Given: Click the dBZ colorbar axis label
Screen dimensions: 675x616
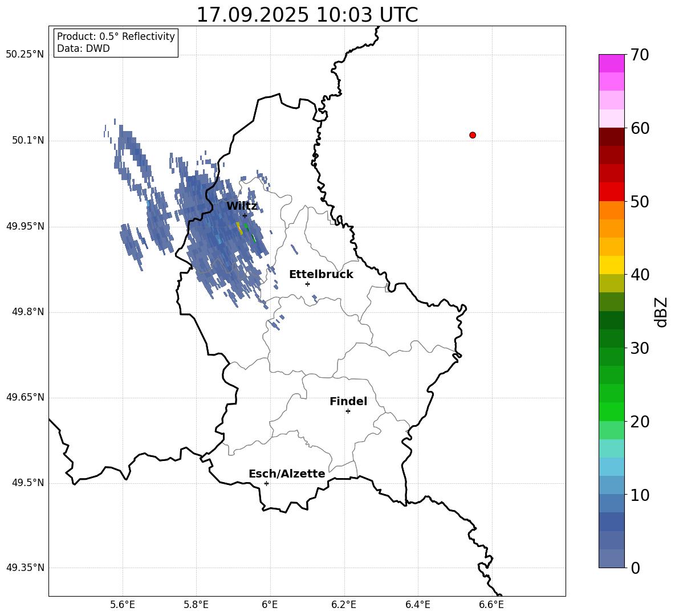Looking at the screenshot, I should [x=662, y=312].
